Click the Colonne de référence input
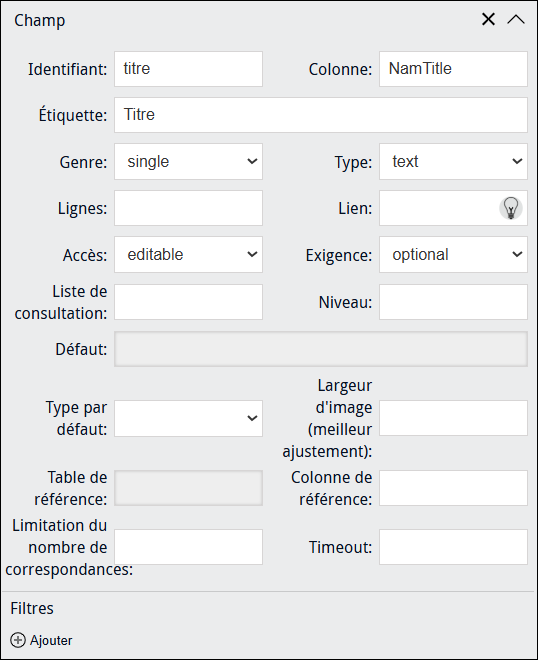 (x=453, y=488)
